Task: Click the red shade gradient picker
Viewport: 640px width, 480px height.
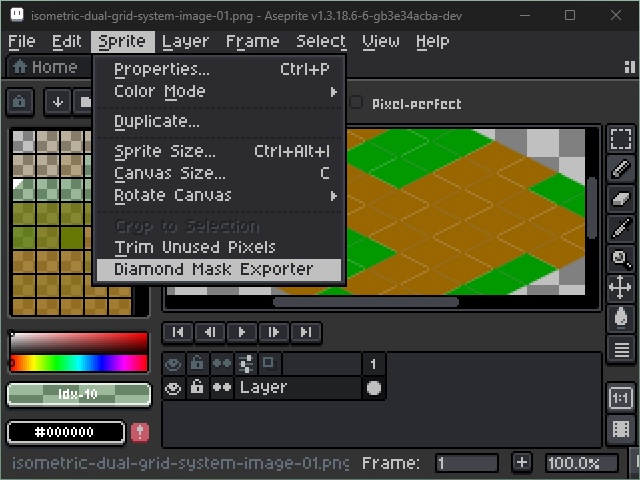Action: 79,343
